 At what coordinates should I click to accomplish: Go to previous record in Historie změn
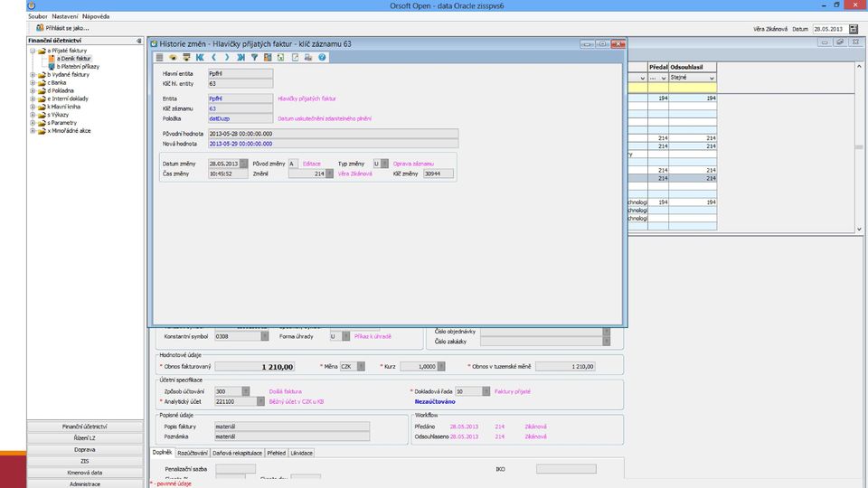[213, 58]
